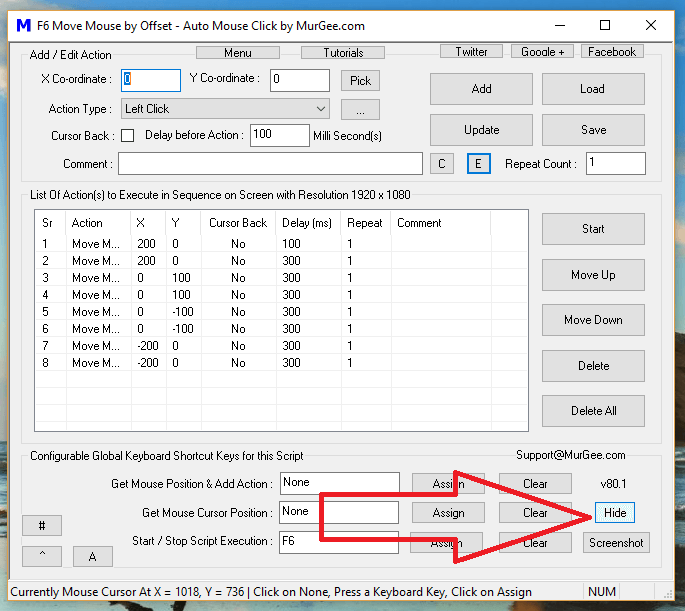Click Assign for Get Mouse Cursor Position
The image size is (685, 611).
448,513
